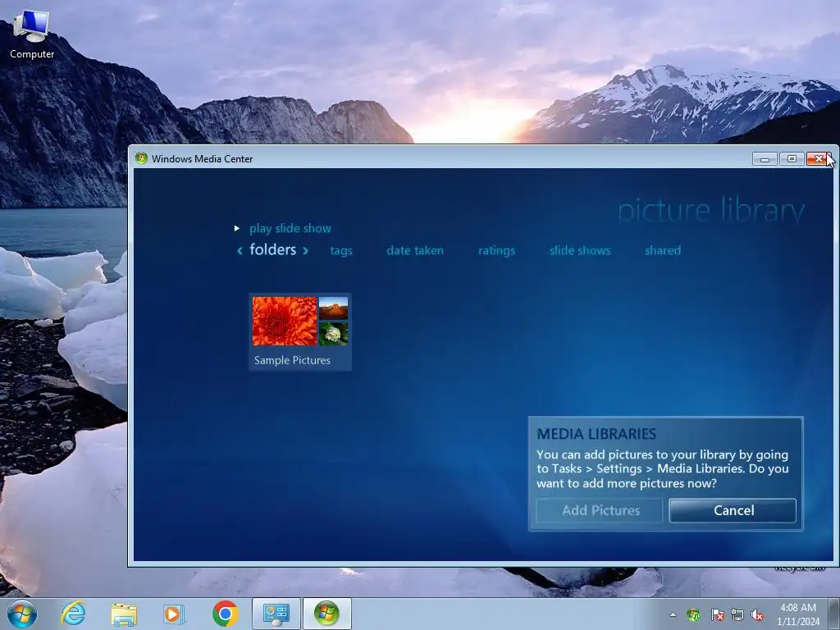The height and width of the screenshot is (630, 840).
Task: Open Windows Explorer from the taskbar
Action: (124, 614)
